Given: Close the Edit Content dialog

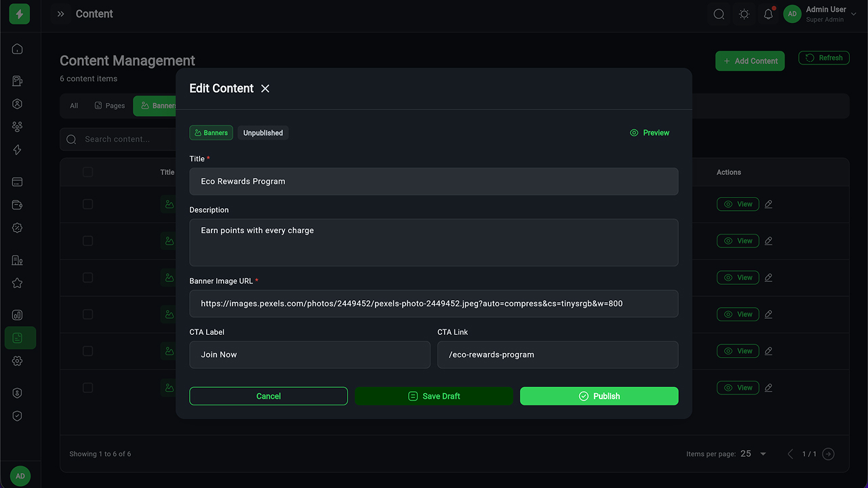Looking at the screenshot, I should pyautogui.click(x=265, y=88).
